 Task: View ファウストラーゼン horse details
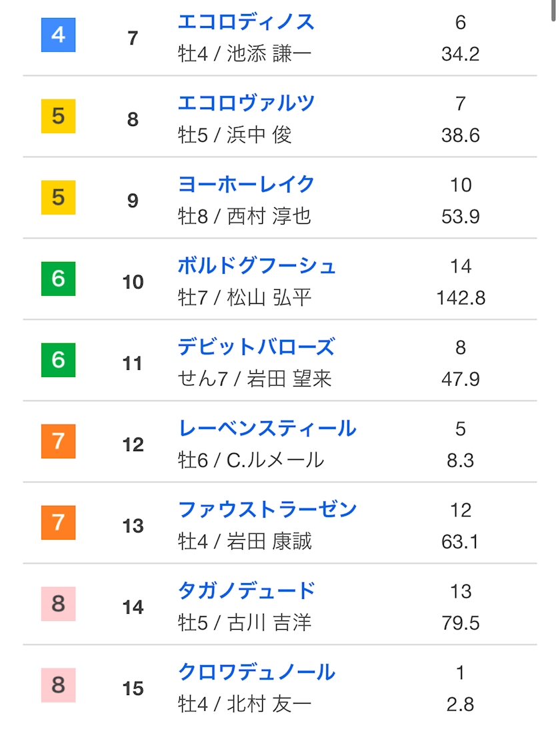267,510
